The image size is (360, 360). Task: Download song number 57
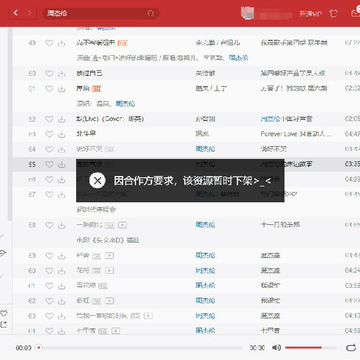pos(62,194)
